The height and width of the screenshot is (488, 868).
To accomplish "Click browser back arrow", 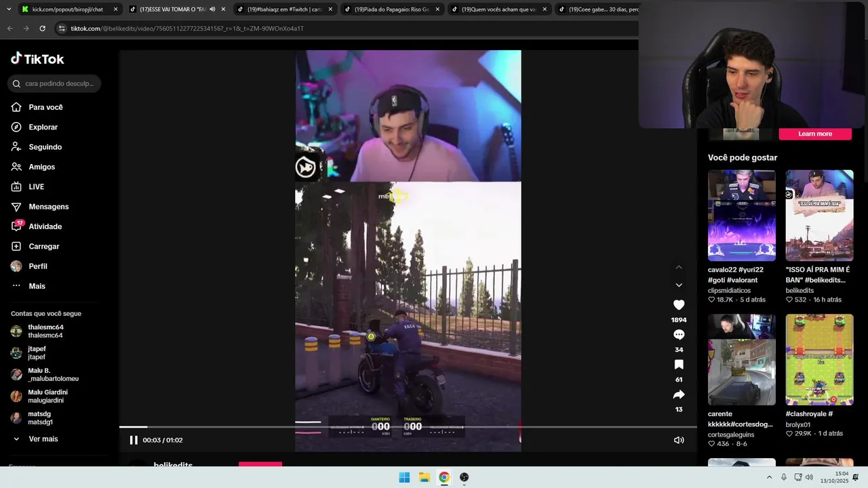I will (9, 28).
